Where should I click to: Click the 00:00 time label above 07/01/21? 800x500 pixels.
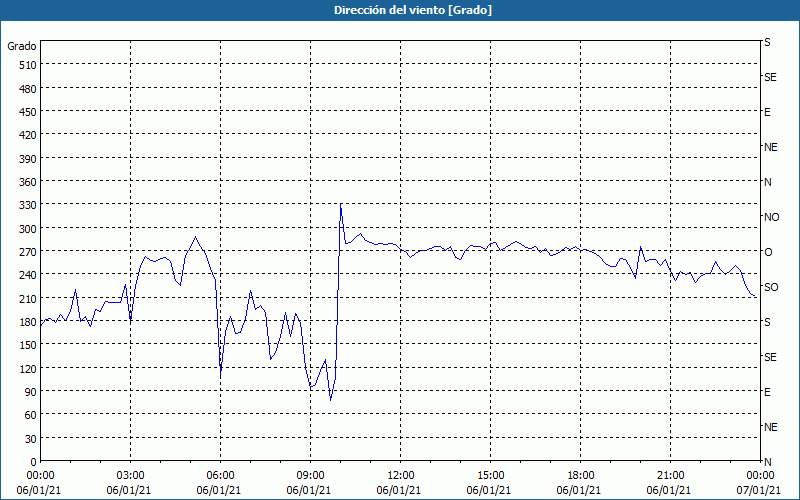pos(760,476)
